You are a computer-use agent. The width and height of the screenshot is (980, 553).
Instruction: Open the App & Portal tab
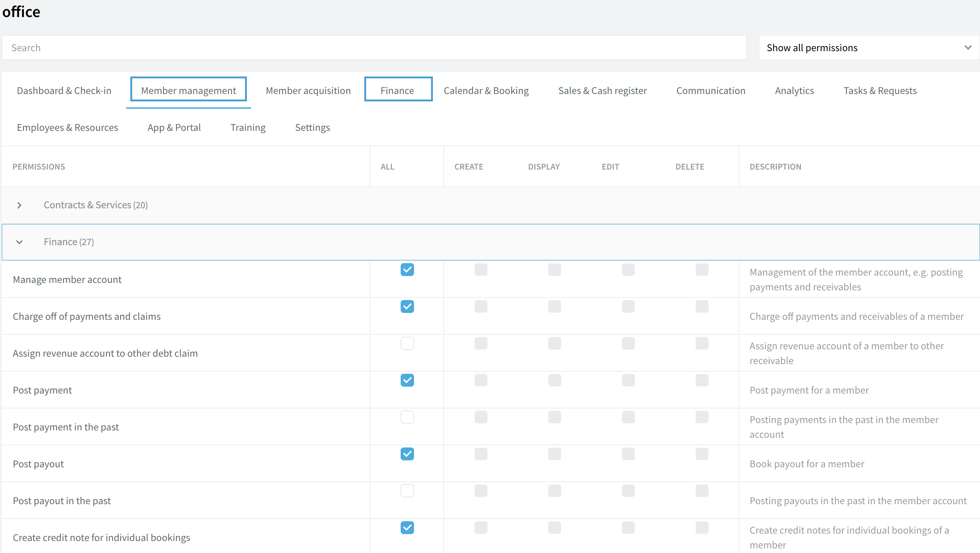174,127
